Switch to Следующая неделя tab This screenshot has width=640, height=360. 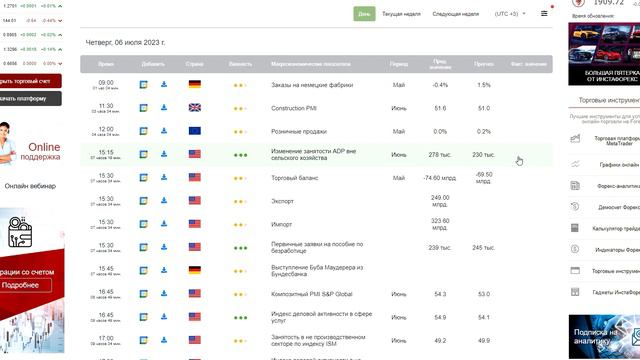tap(456, 14)
